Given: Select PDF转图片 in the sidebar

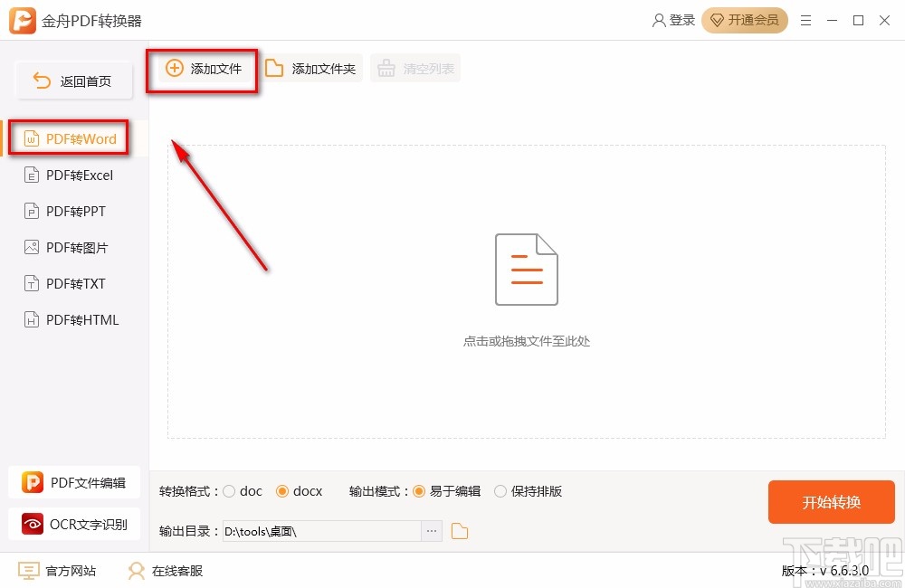Looking at the screenshot, I should pyautogui.click(x=75, y=247).
